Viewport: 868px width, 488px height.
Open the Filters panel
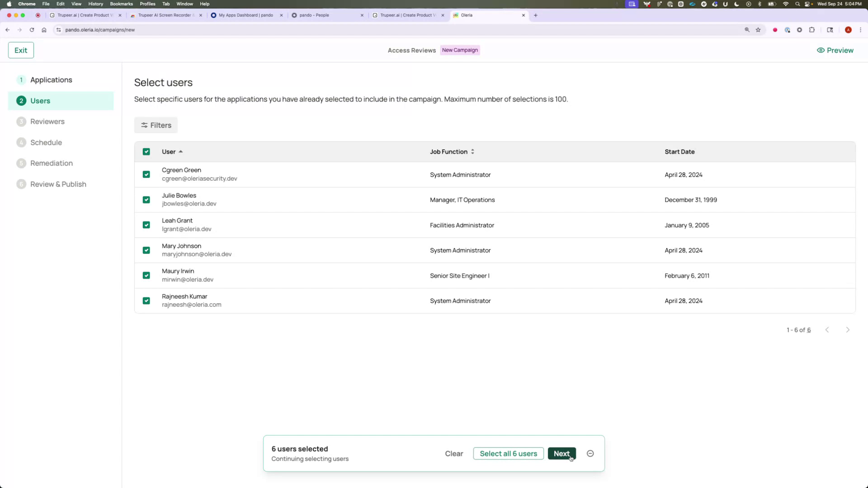[x=156, y=125]
